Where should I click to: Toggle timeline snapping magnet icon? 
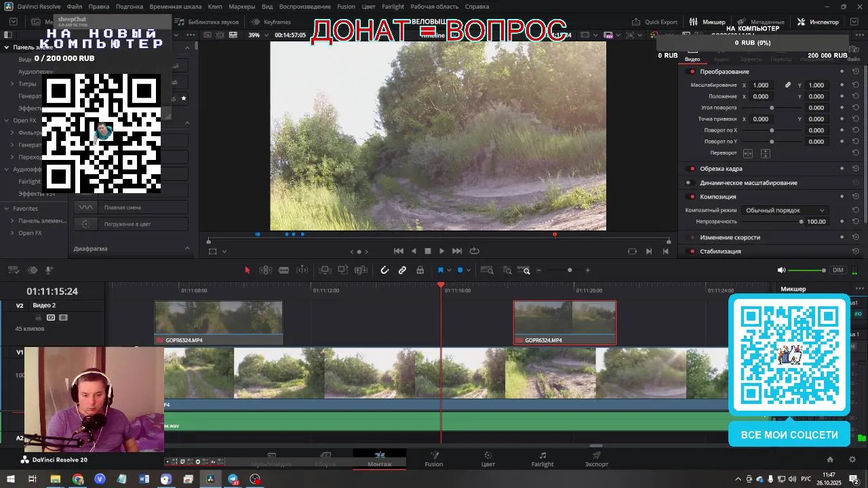(x=384, y=270)
